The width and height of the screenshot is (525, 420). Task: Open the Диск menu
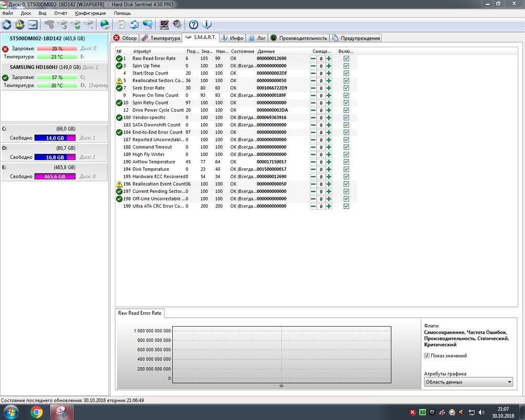[26, 13]
